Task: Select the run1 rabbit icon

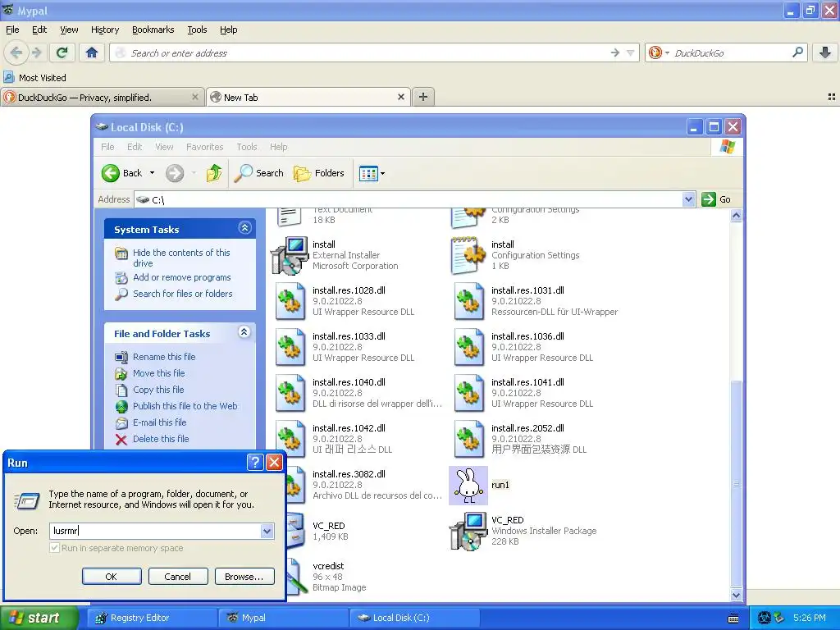Action: [x=468, y=486]
